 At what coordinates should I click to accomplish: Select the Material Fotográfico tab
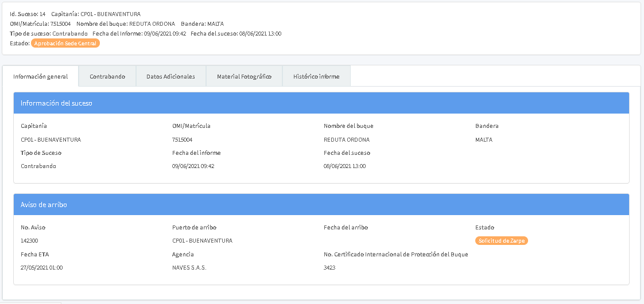pos(244,76)
